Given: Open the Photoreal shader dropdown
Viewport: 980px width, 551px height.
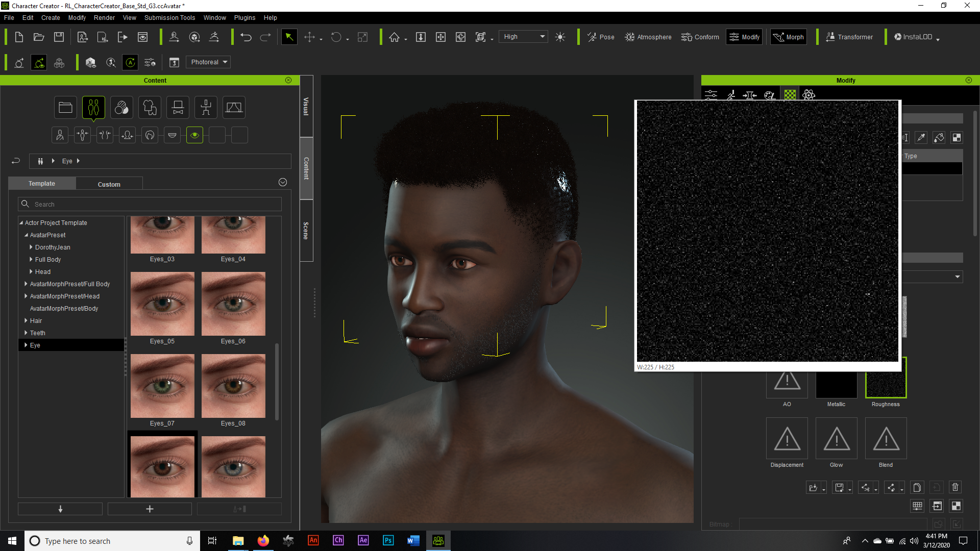Looking at the screenshot, I should coord(208,62).
